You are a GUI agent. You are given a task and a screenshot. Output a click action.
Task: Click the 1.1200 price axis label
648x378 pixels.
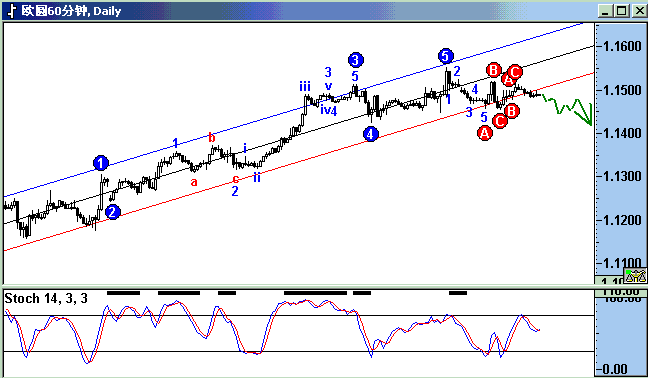622,220
